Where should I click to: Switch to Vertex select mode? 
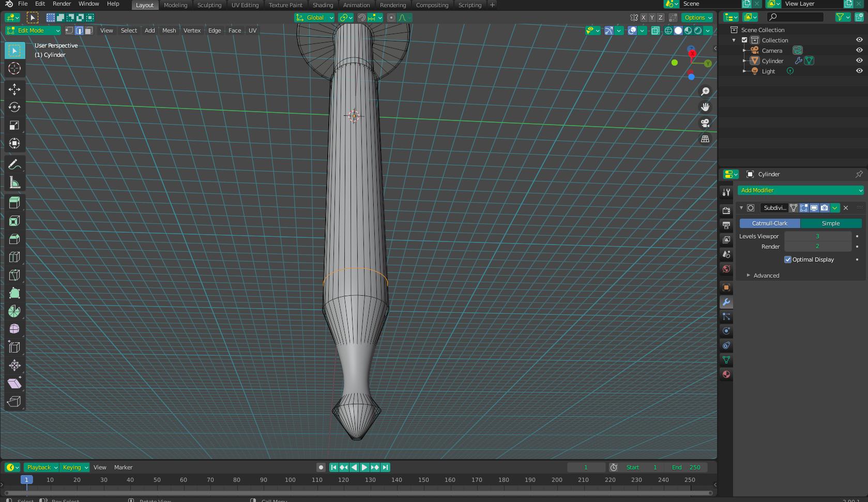[x=70, y=31]
